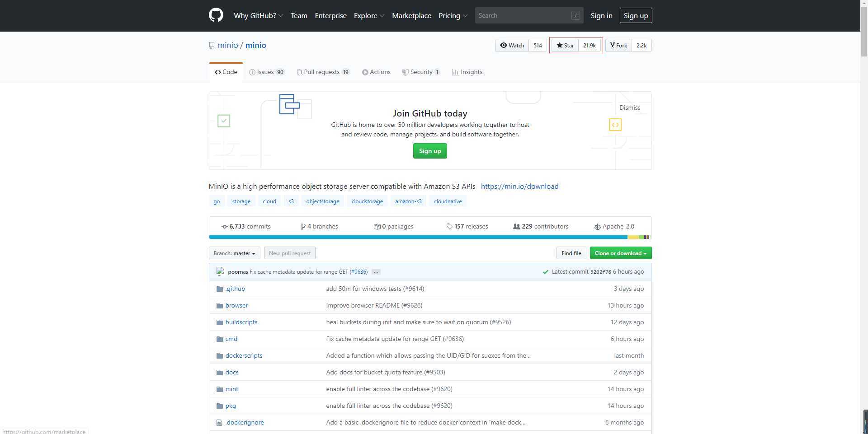Viewport: 868px width, 434px height.
Task: Click the Fork button
Action: click(618, 45)
